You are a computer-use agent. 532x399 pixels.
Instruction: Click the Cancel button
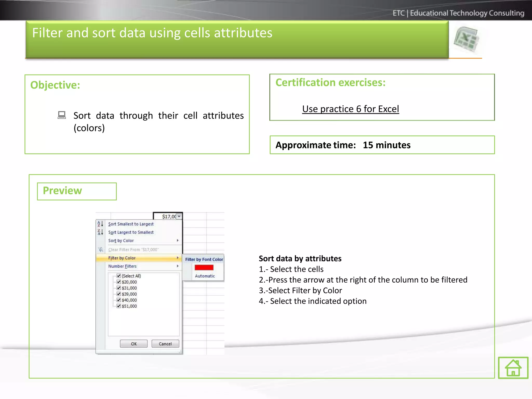click(165, 344)
